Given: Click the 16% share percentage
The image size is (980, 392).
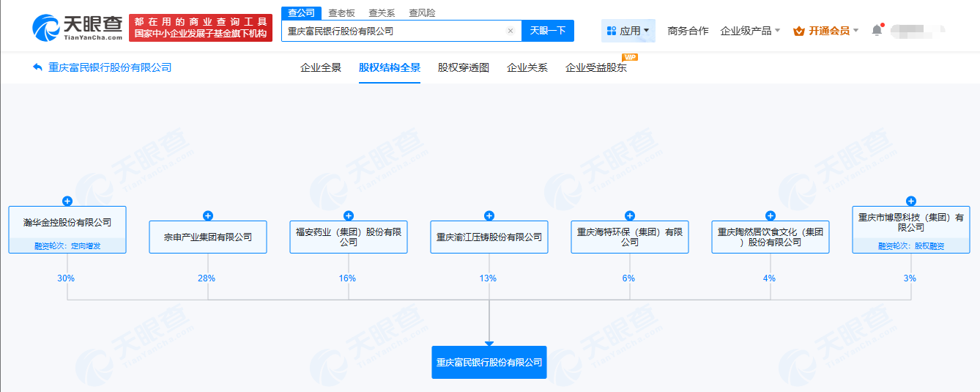Looking at the screenshot, I should coord(348,278).
